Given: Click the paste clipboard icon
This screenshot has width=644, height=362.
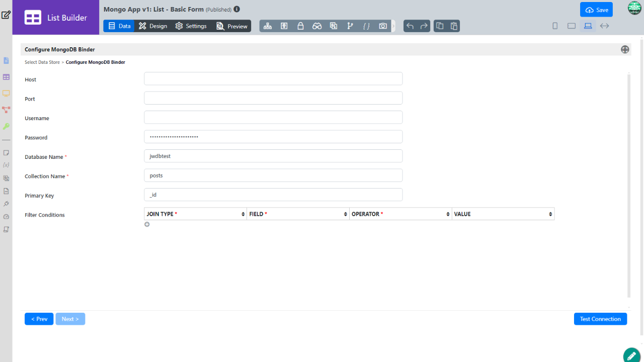Looking at the screenshot, I should [454, 26].
